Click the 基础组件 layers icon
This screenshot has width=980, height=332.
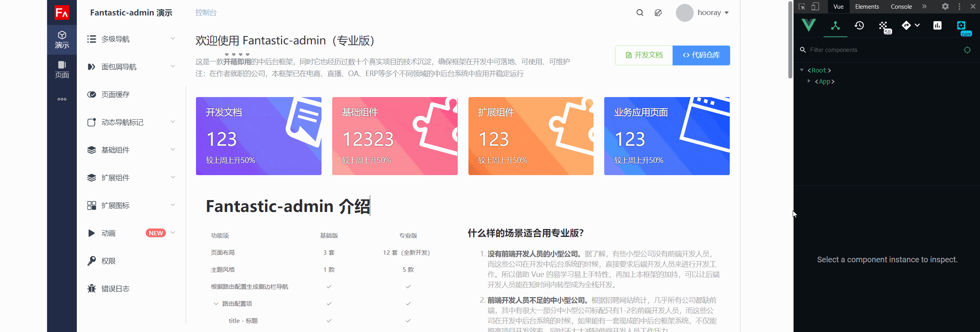91,150
